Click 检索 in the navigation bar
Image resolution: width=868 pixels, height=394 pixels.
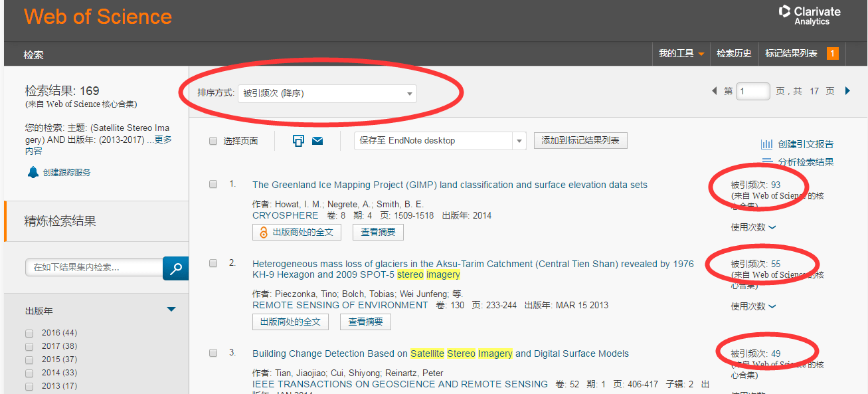pos(34,55)
